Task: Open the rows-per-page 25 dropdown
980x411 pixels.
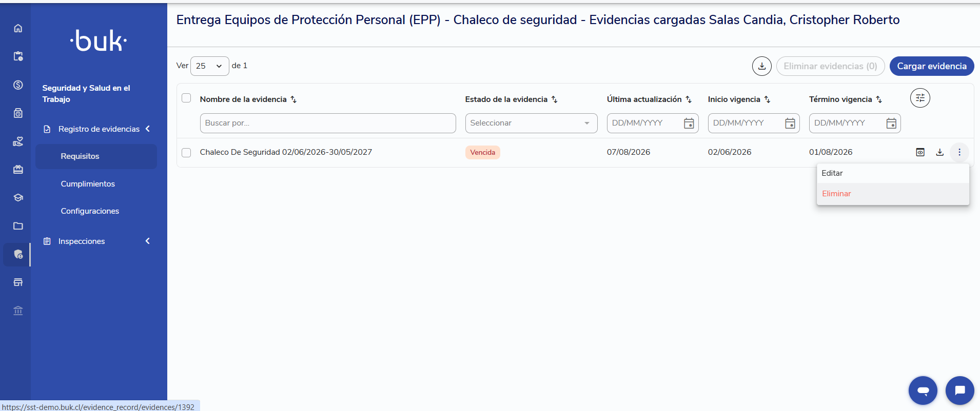Action: pyautogui.click(x=209, y=66)
